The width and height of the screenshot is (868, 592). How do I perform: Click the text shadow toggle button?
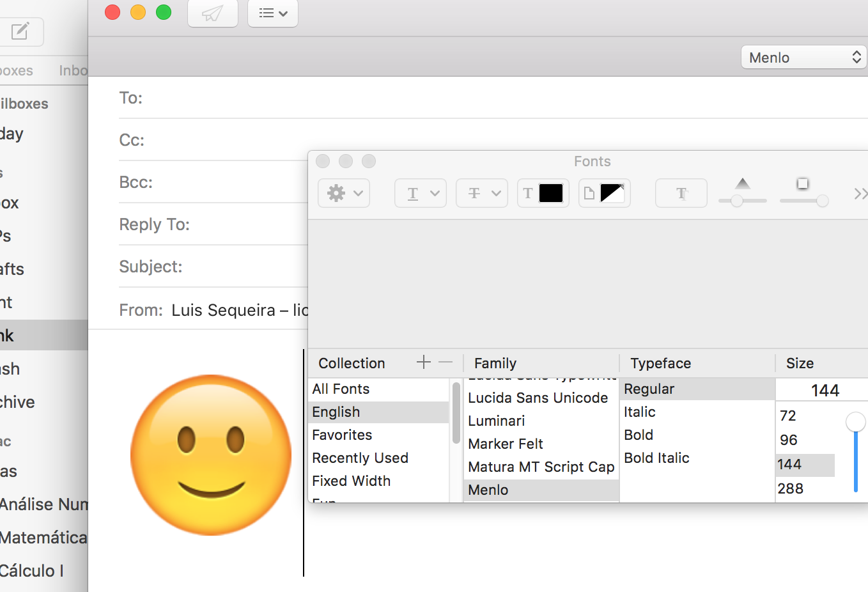pos(681,193)
